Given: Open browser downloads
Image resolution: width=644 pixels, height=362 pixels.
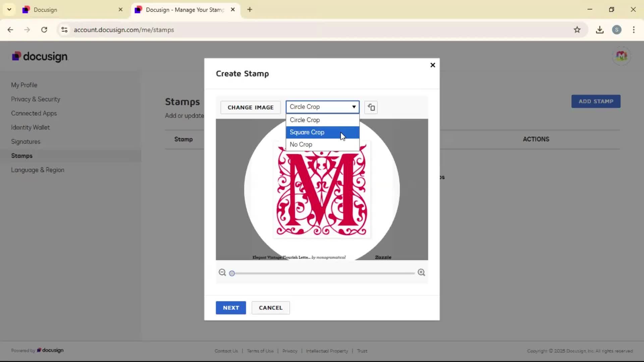Looking at the screenshot, I should [600, 30].
